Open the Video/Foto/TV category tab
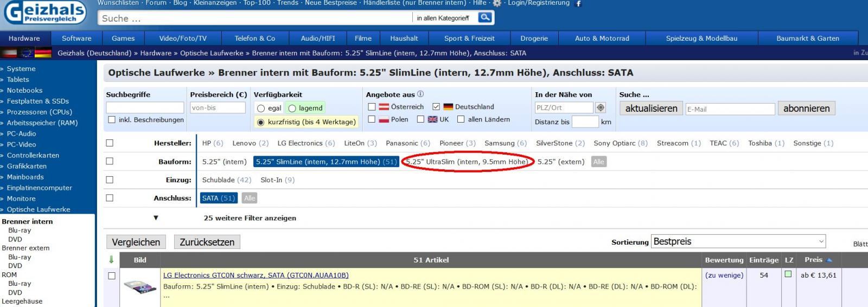The width and height of the screenshot is (868, 307). tap(183, 38)
